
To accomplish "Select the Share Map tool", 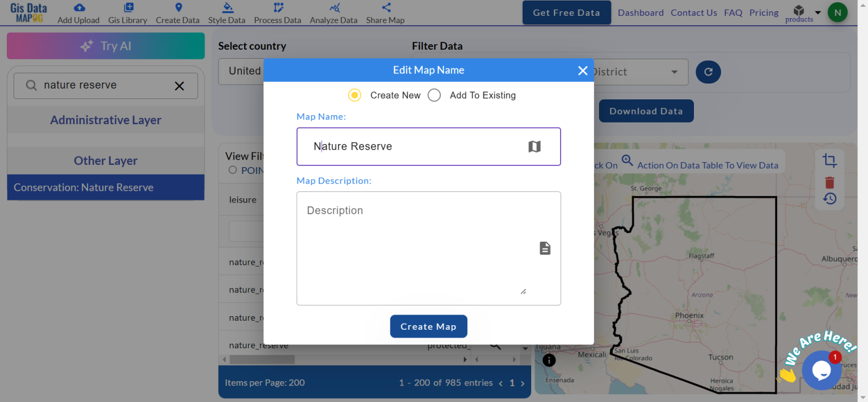I will coord(385,12).
